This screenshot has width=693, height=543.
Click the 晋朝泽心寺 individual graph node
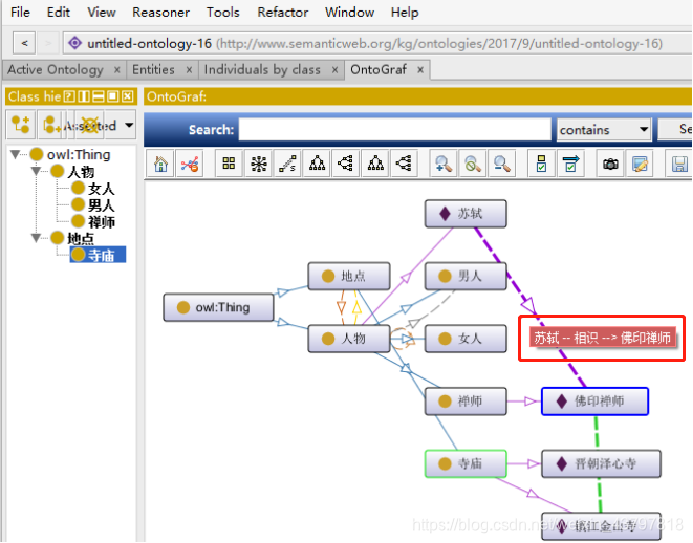pos(601,464)
